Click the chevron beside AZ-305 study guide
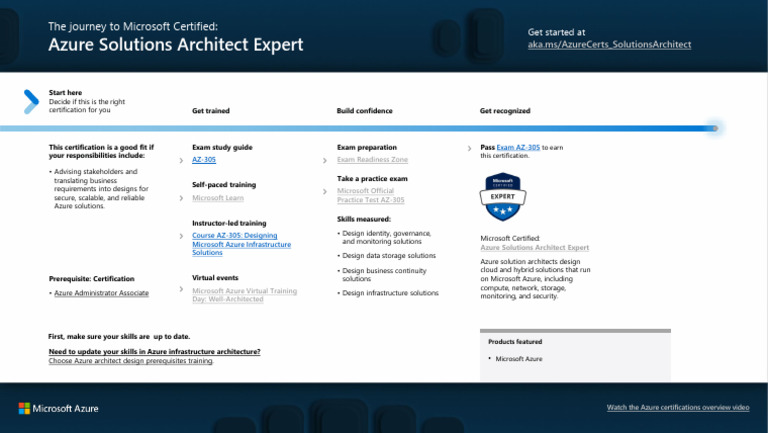The height and width of the screenshot is (433, 768). (181, 160)
